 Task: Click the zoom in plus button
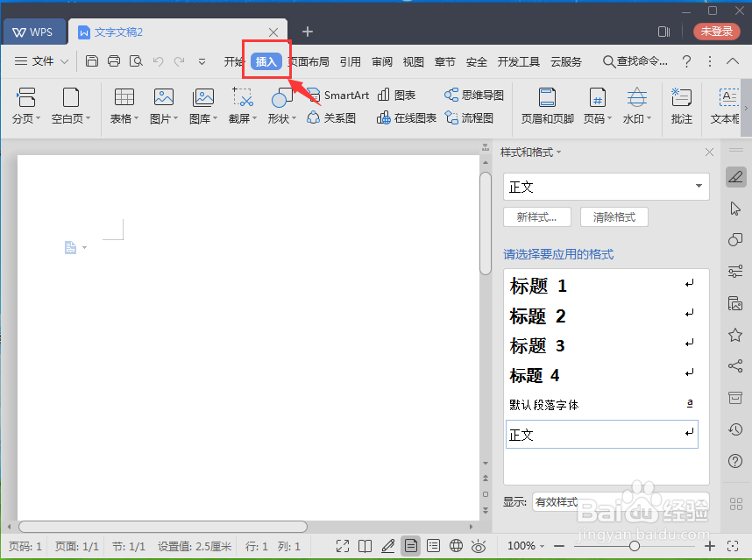710,546
